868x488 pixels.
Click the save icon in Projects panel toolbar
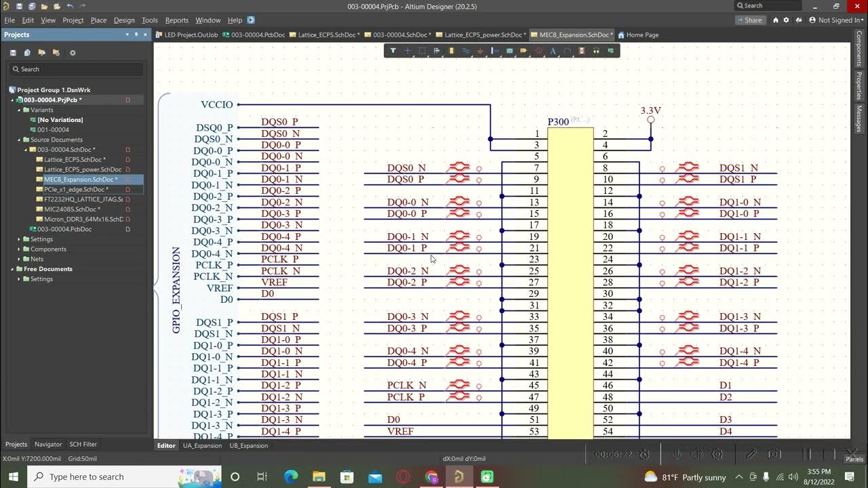(x=13, y=53)
